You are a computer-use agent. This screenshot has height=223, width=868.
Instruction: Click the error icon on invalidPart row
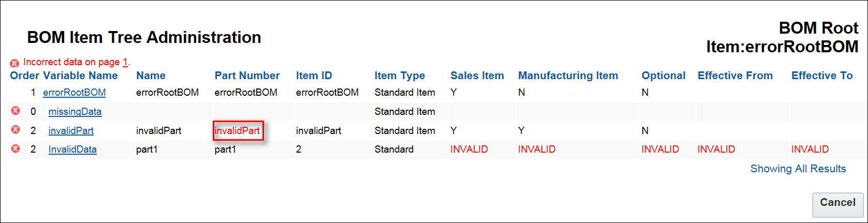pyautogui.click(x=16, y=130)
